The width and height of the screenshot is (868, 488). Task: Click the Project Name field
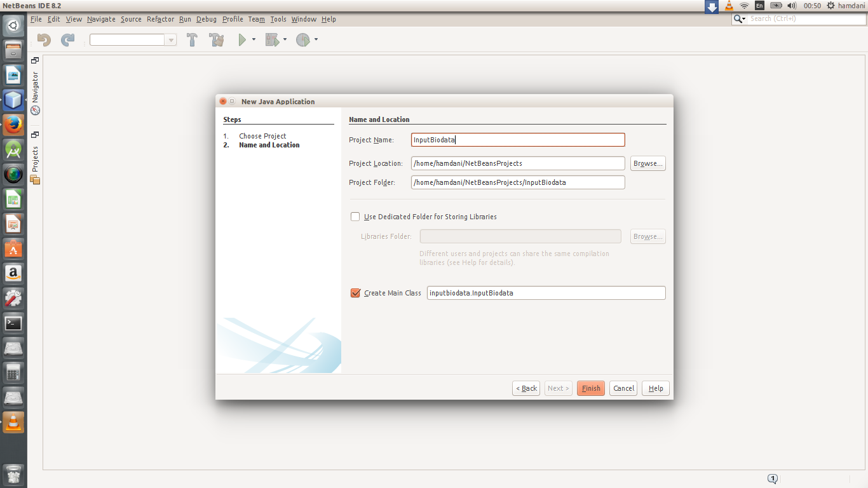point(518,140)
